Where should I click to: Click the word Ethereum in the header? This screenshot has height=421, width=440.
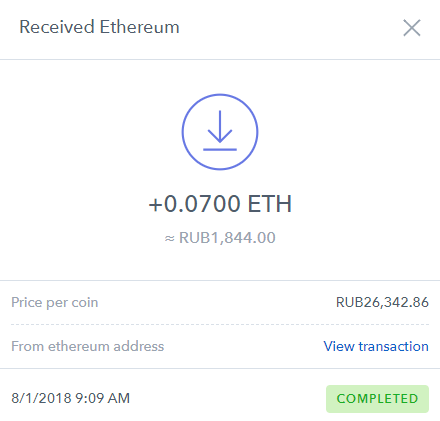pos(140,27)
